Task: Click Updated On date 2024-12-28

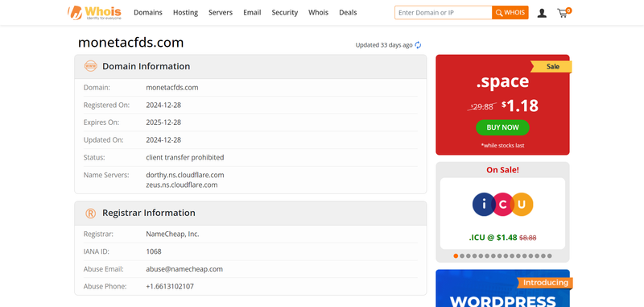Action: click(163, 140)
